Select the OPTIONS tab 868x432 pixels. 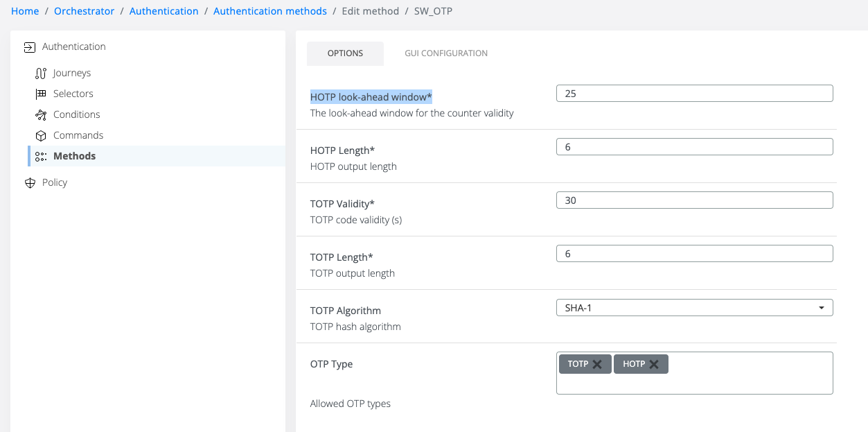pos(345,53)
